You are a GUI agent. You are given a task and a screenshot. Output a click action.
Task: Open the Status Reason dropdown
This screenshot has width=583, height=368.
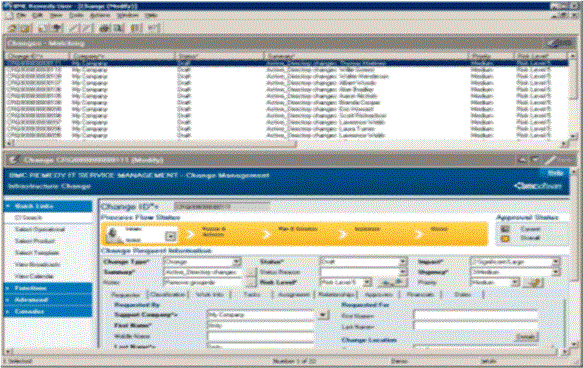pos(402,272)
